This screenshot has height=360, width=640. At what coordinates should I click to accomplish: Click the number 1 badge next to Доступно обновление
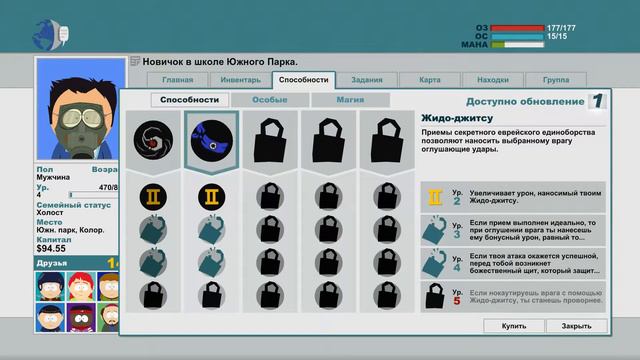tap(597, 101)
